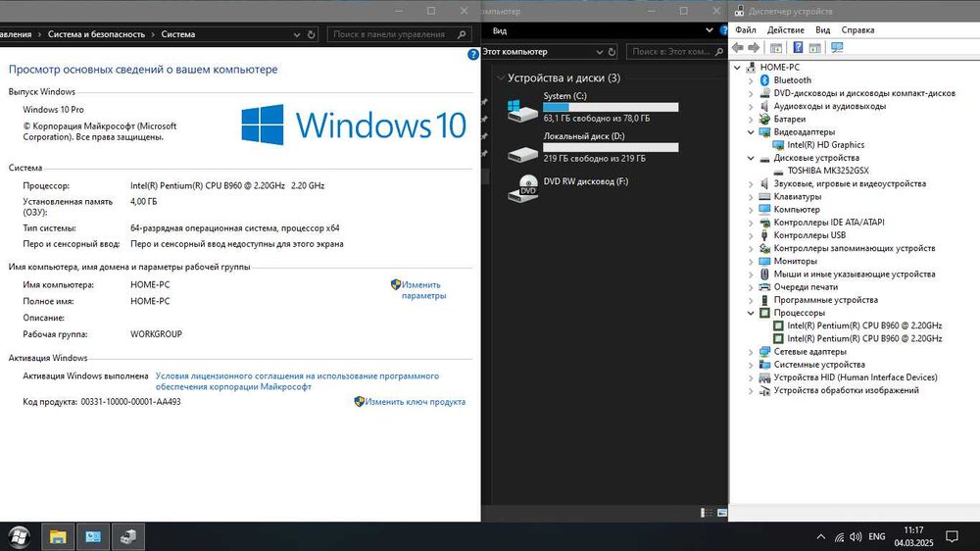The height and width of the screenshot is (551, 980).
Task: Click the Back arrow in Device Manager toolbar
Action: coord(738,47)
